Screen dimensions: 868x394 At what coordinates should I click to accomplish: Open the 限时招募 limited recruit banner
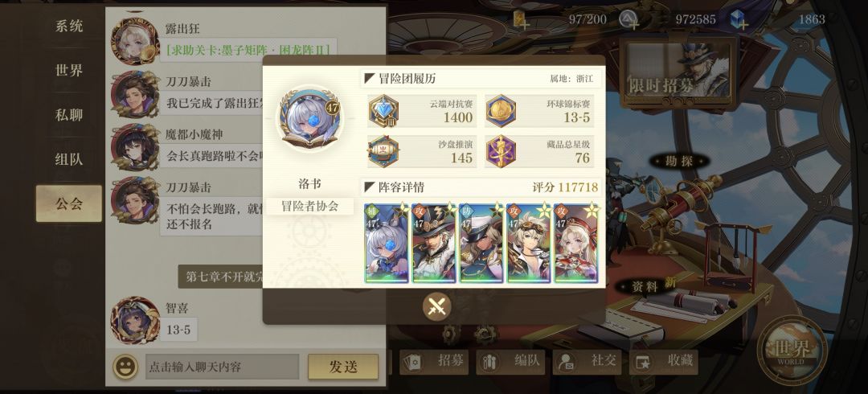pyautogui.click(x=678, y=72)
